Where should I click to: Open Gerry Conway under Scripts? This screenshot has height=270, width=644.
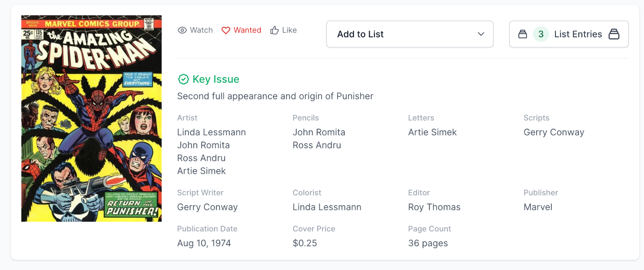(554, 132)
